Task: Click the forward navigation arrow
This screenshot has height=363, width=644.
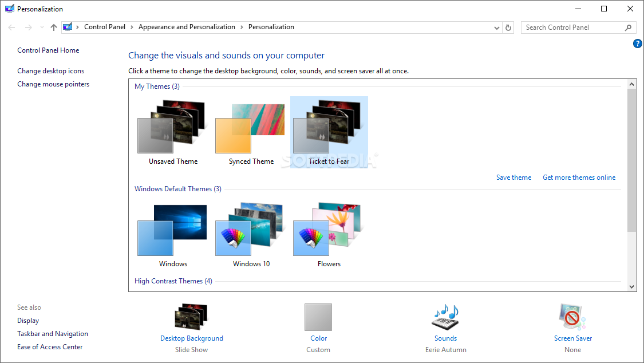Action: point(29,27)
